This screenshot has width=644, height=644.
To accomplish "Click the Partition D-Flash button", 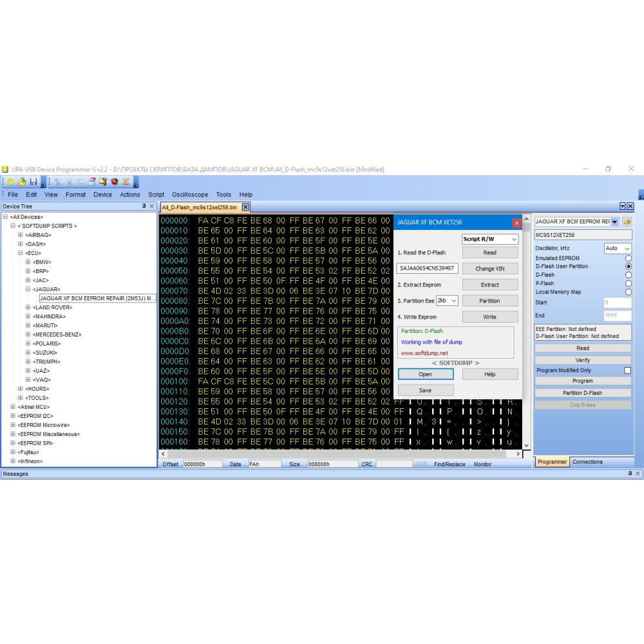I will coord(582,393).
